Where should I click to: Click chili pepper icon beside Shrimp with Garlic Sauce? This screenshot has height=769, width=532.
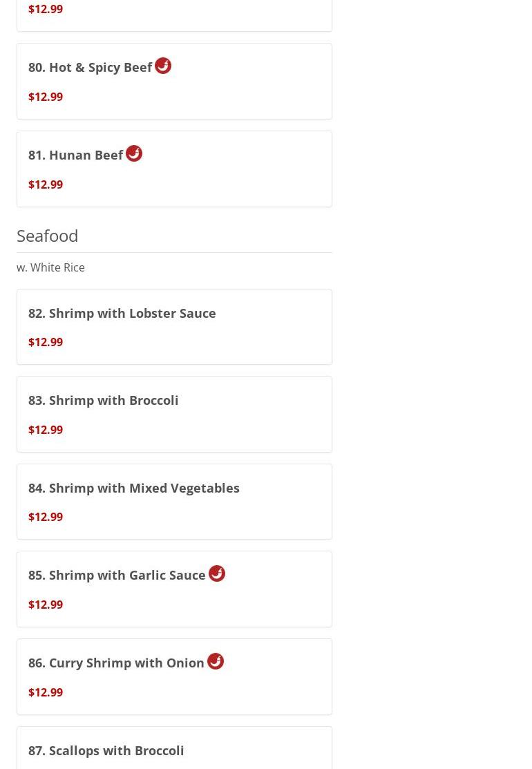click(217, 573)
